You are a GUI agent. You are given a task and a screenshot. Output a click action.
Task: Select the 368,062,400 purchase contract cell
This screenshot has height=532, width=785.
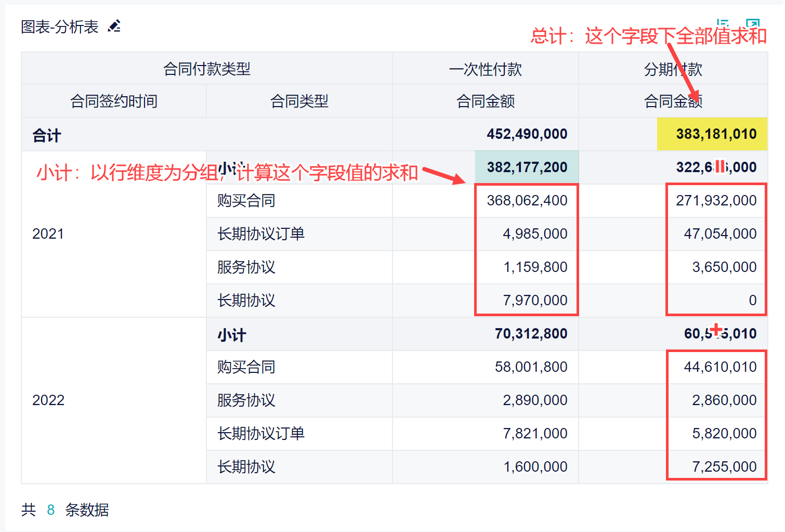tap(527, 201)
